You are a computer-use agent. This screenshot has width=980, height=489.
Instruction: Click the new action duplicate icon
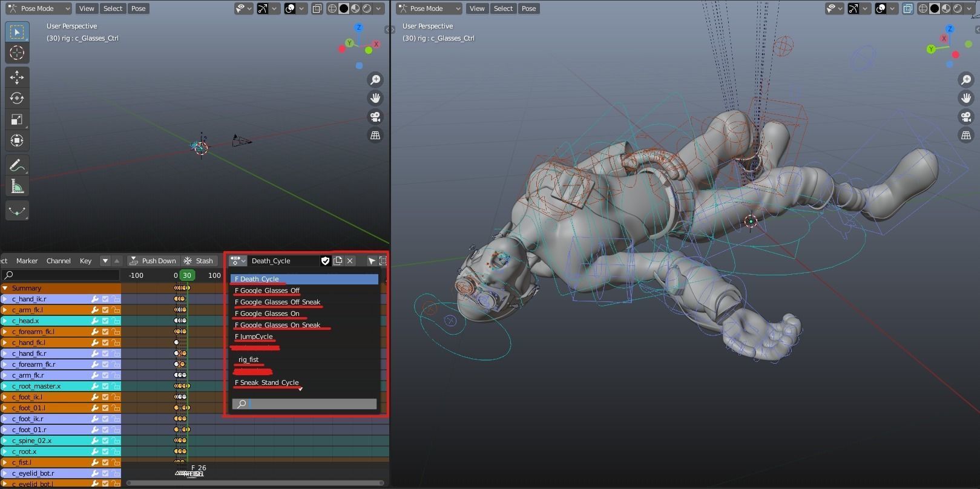(x=338, y=261)
